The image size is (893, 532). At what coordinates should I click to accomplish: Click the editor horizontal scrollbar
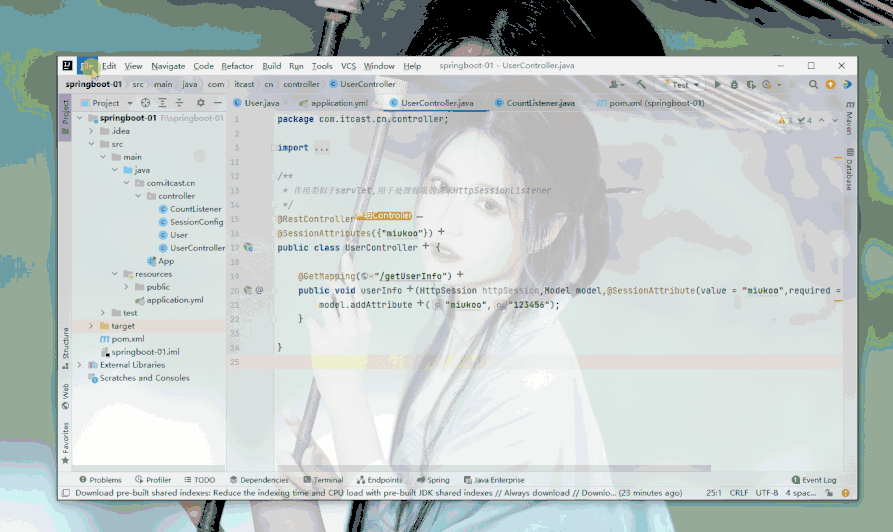tap(493, 469)
